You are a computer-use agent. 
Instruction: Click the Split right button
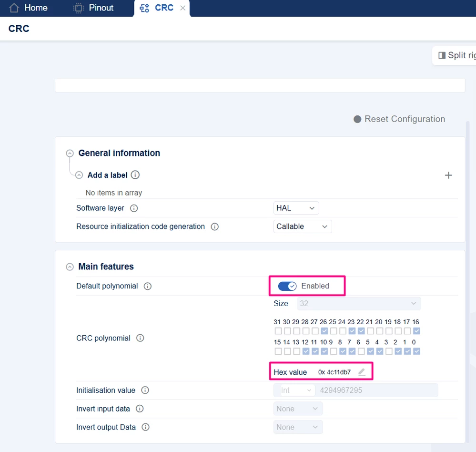pos(455,55)
